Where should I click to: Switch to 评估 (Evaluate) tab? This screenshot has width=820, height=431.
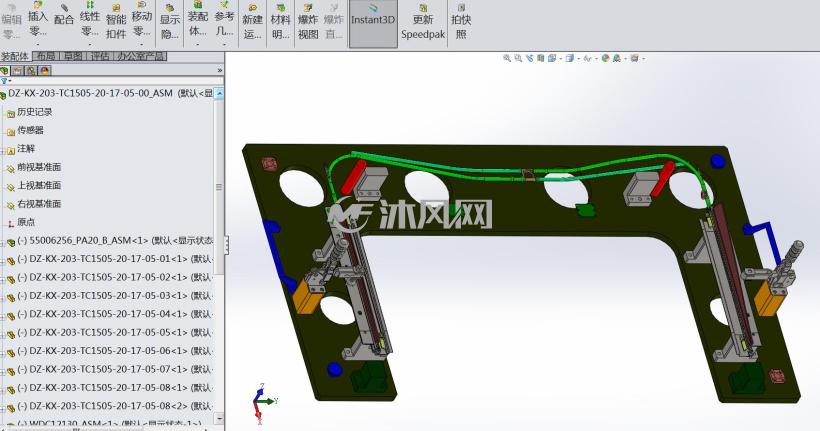[x=100, y=56]
